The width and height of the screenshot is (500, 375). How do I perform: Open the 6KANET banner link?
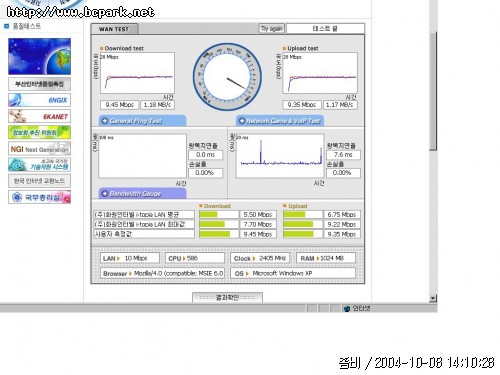click(39, 116)
